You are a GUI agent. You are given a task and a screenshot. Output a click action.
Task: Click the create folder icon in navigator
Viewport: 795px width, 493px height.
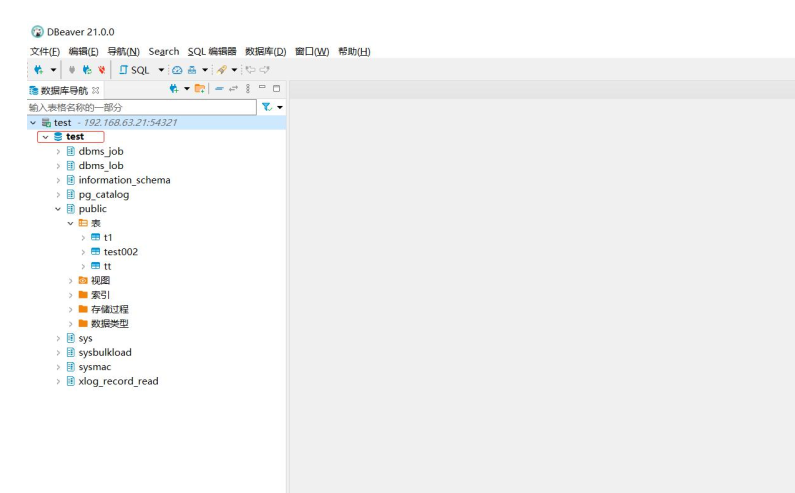(x=200, y=89)
